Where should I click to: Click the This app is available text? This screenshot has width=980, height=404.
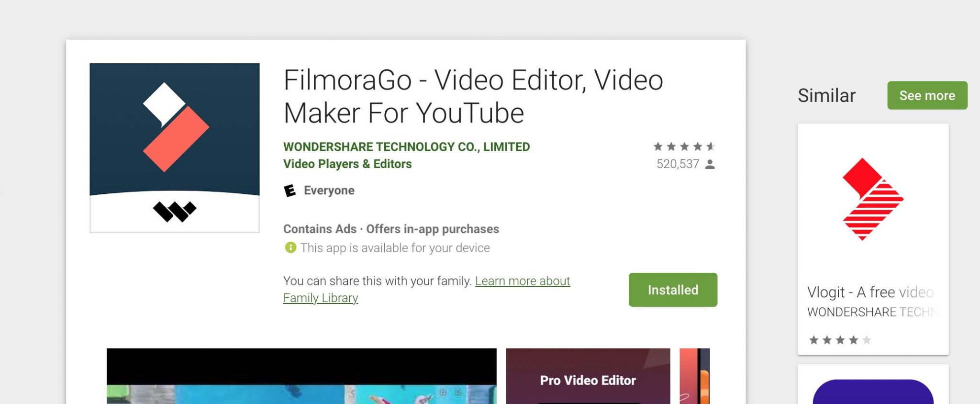coord(395,248)
